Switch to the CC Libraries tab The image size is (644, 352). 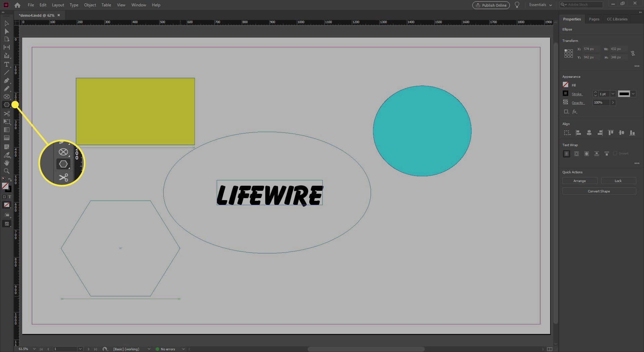point(617,19)
